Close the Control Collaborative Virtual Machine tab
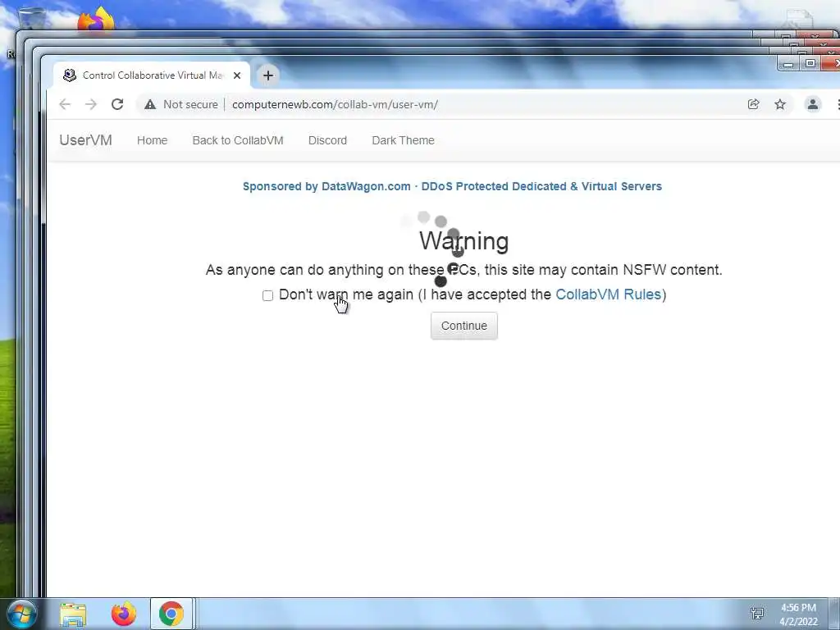Screen dimensions: 840x630 tap(237, 75)
